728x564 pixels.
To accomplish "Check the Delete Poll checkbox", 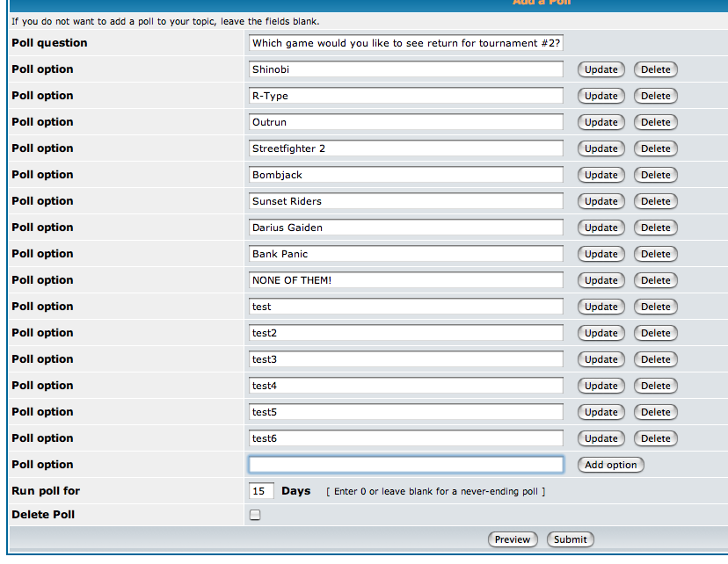I will point(255,515).
